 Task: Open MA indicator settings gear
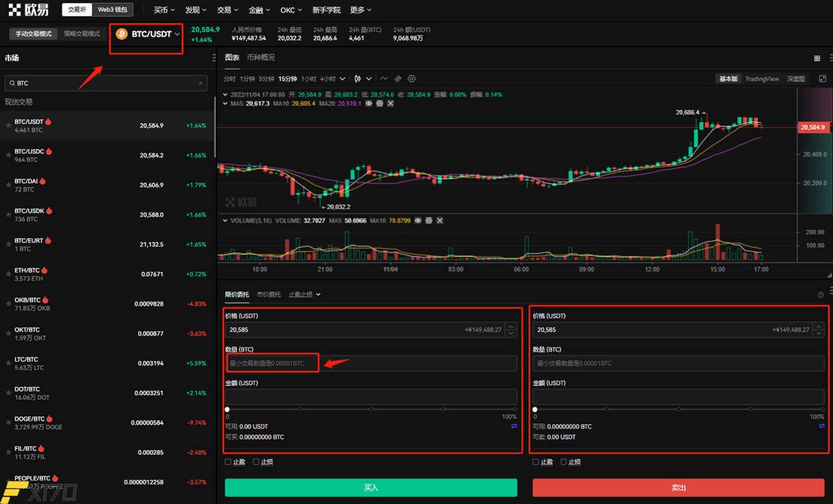[x=380, y=103]
